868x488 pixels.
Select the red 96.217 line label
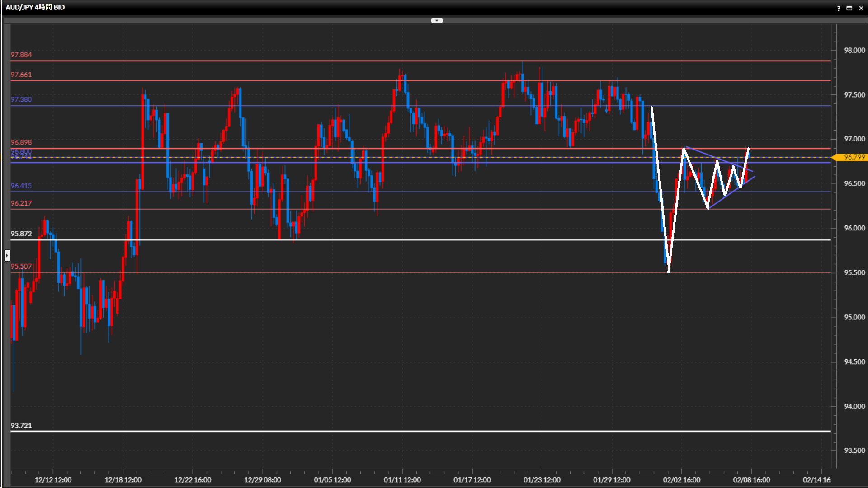click(x=21, y=203)
